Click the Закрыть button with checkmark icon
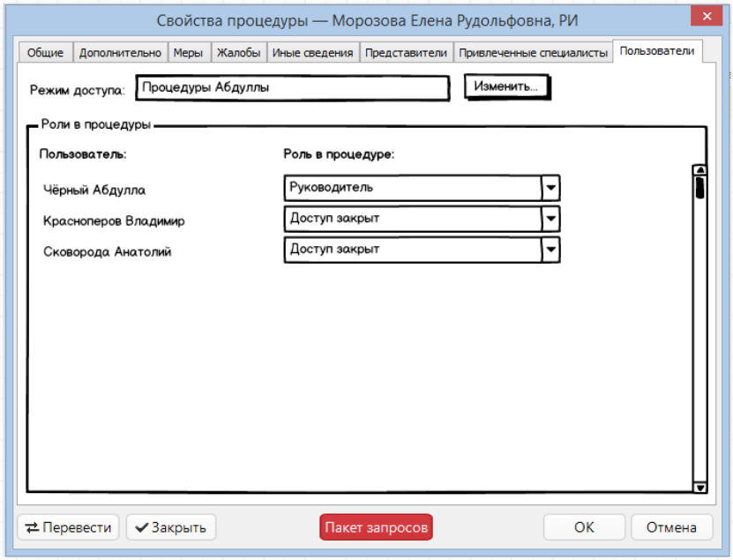733x560 pixels. point(171,527)
